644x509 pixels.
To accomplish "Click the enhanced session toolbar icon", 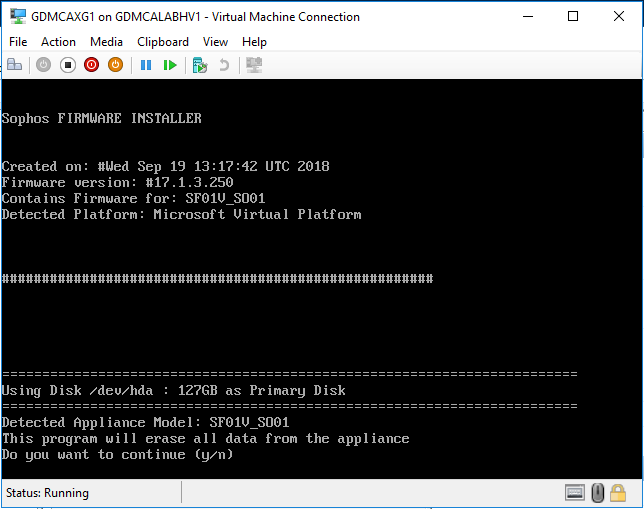I will pyautogui.click(x=254, y=65).
